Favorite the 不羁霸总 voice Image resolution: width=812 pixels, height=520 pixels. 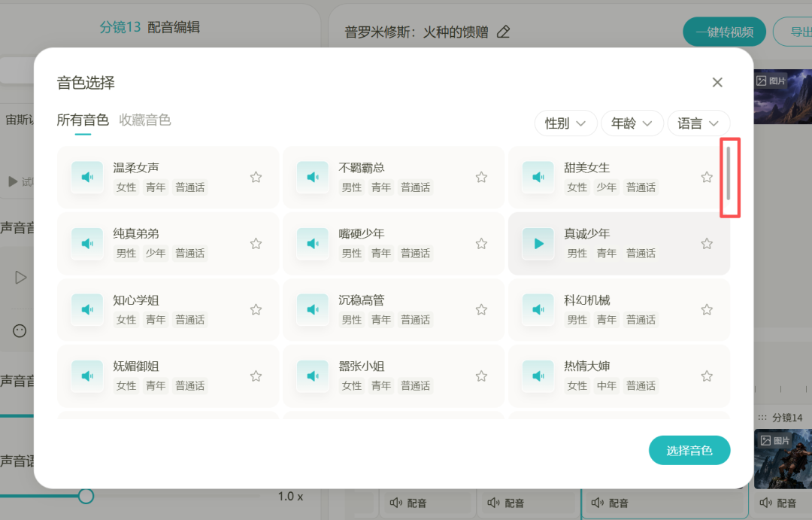coord(481,177)
